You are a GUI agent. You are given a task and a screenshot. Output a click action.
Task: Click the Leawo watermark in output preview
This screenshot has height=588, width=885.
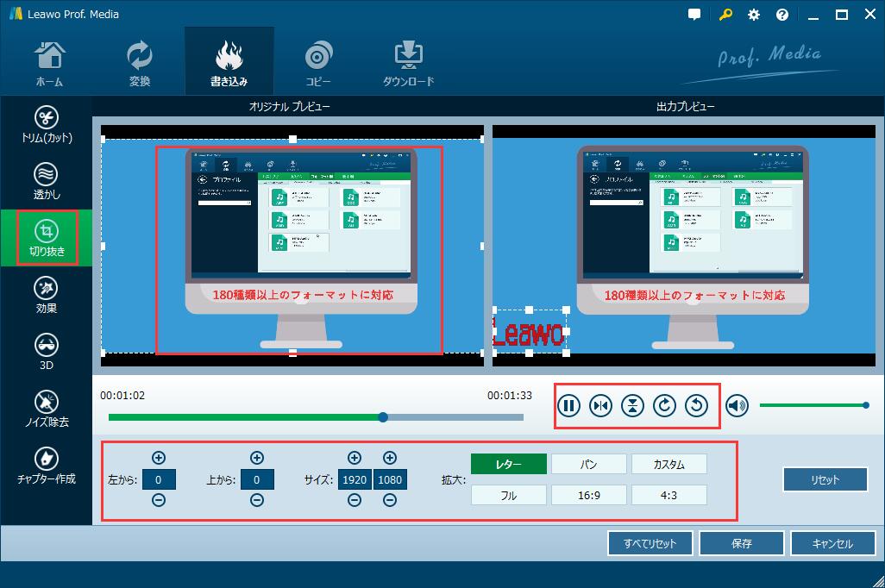(x=529, y=333)
